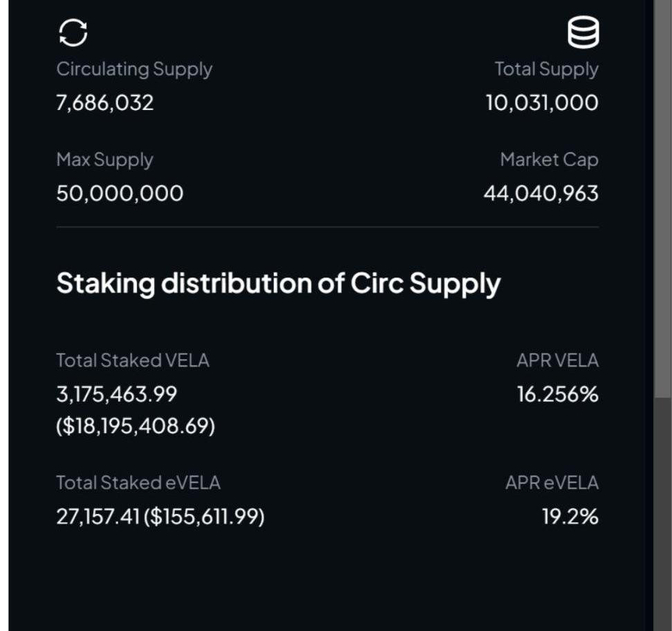
Task: Click the Max Supply label
Action: (x=104, y=160)
